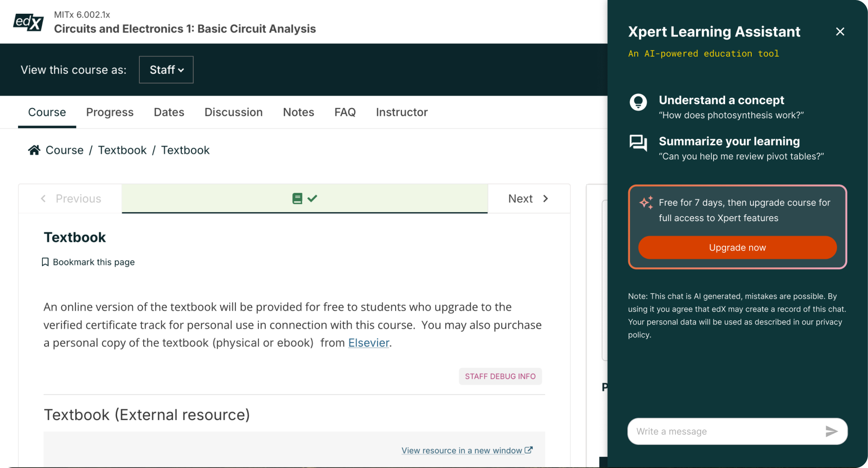Open the Staff view-as dropdown
This screenshot has height=468, width=868.
166,70
